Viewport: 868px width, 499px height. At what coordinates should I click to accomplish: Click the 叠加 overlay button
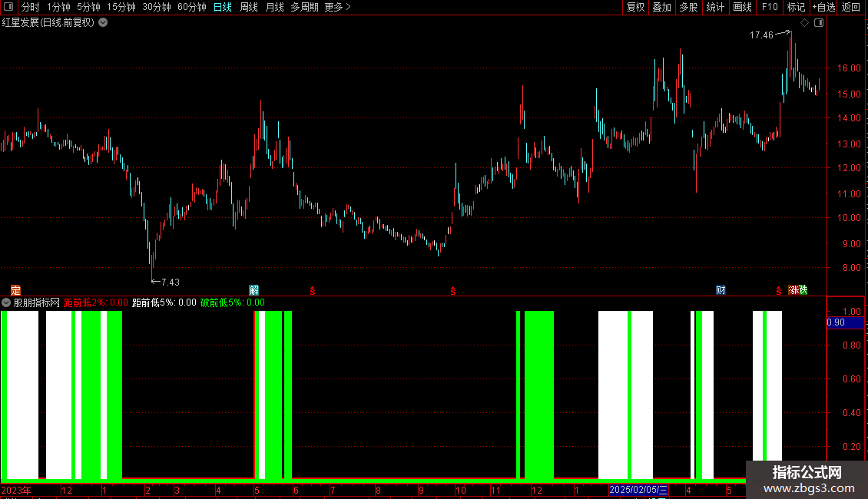coord(661,7)
